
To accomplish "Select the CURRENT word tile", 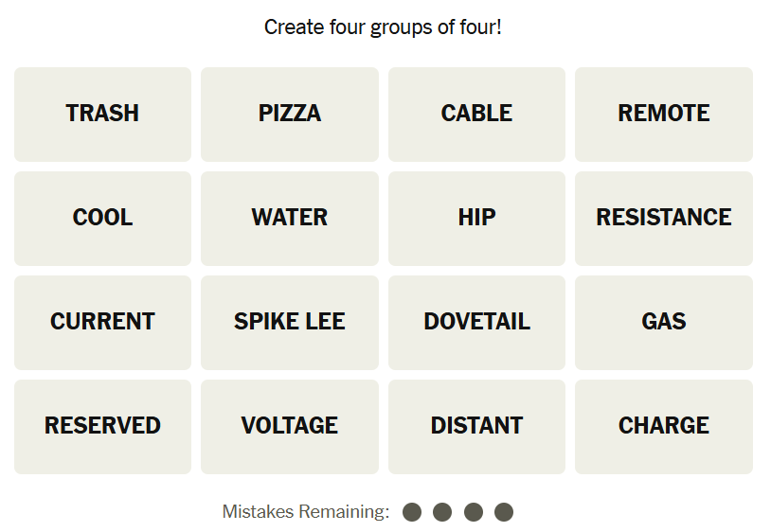I will pyautogui.click(x=102, y=322).
